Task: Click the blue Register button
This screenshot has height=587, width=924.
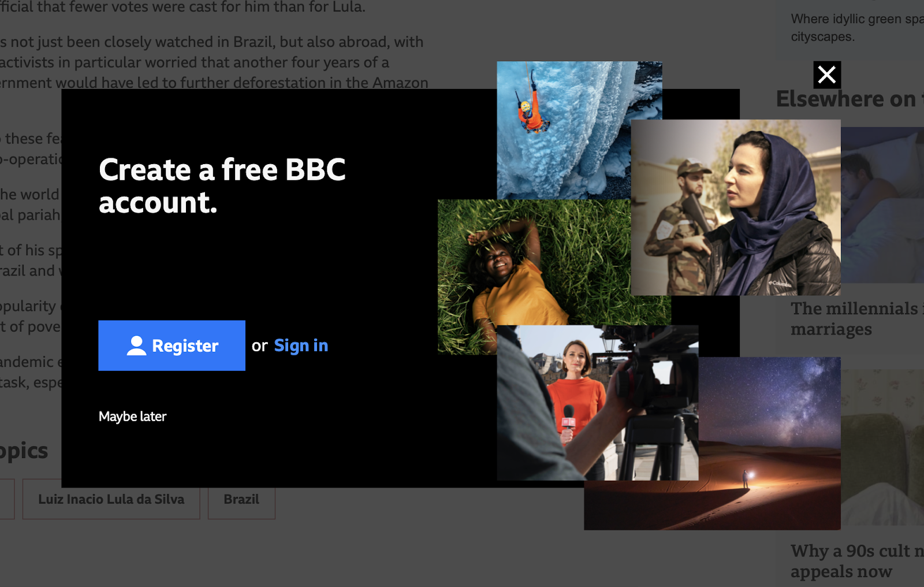Action: pos(172,345)
